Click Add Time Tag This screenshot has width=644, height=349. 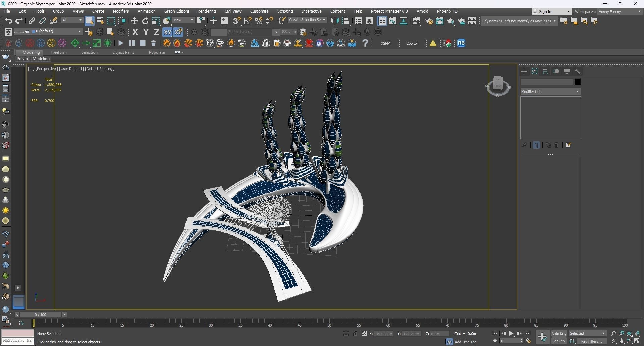point(465,342)
